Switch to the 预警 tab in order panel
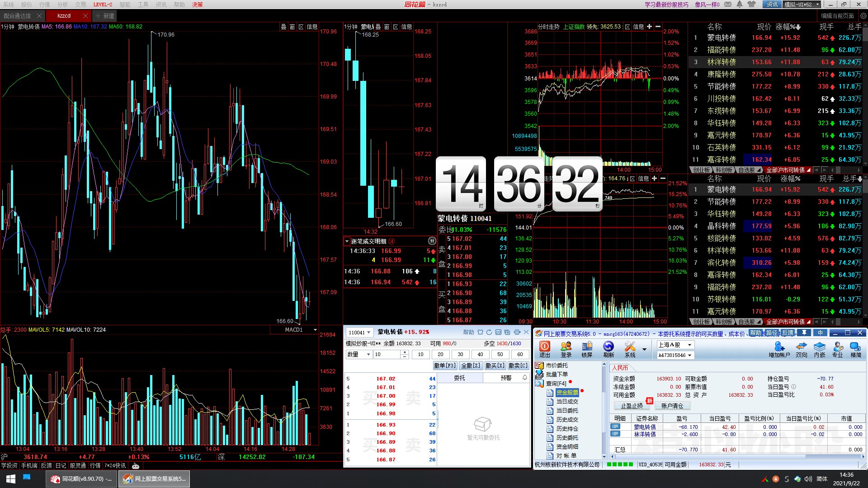This screenshot has height=488, width=868. click(x=506, y=378)
